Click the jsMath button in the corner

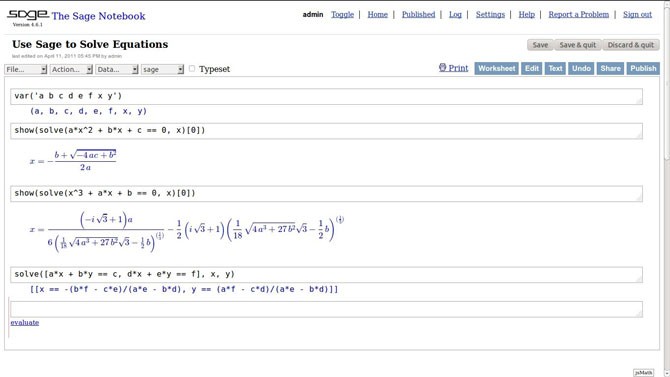pos(643,373)
